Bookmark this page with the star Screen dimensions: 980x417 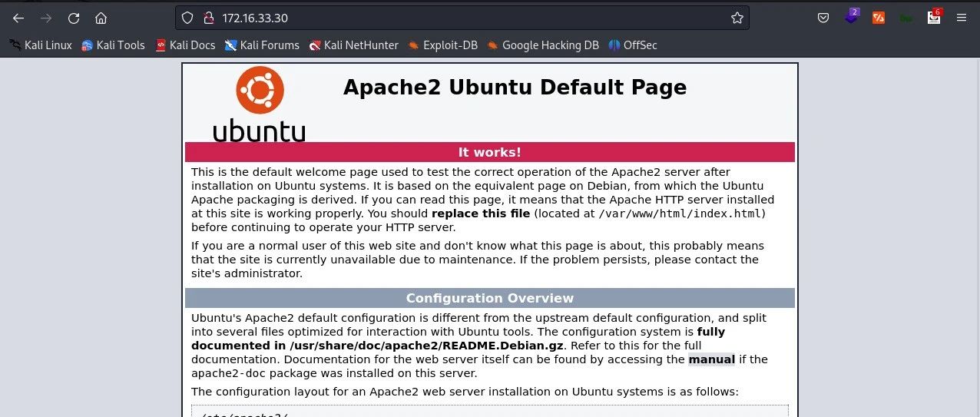pos(737,18)
